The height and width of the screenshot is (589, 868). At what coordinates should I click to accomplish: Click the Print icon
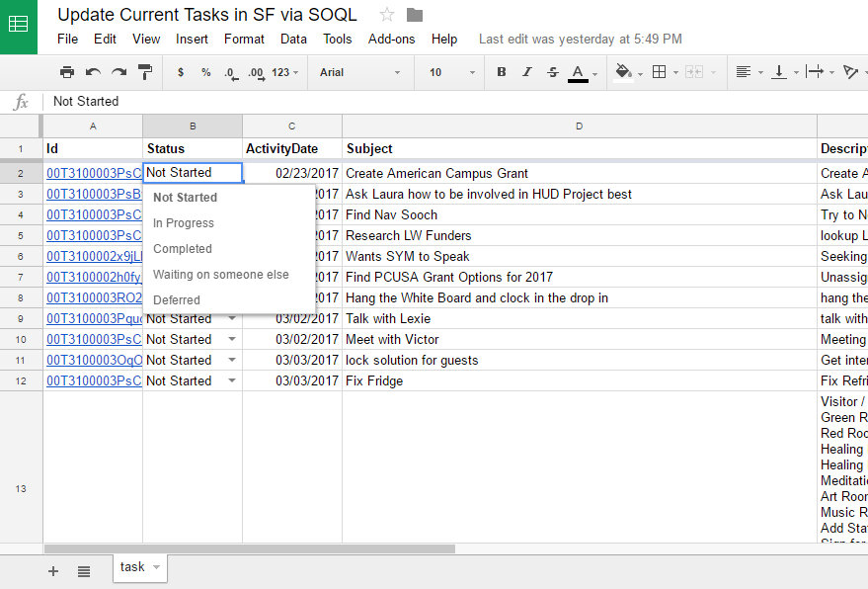[x=67, y=72]
